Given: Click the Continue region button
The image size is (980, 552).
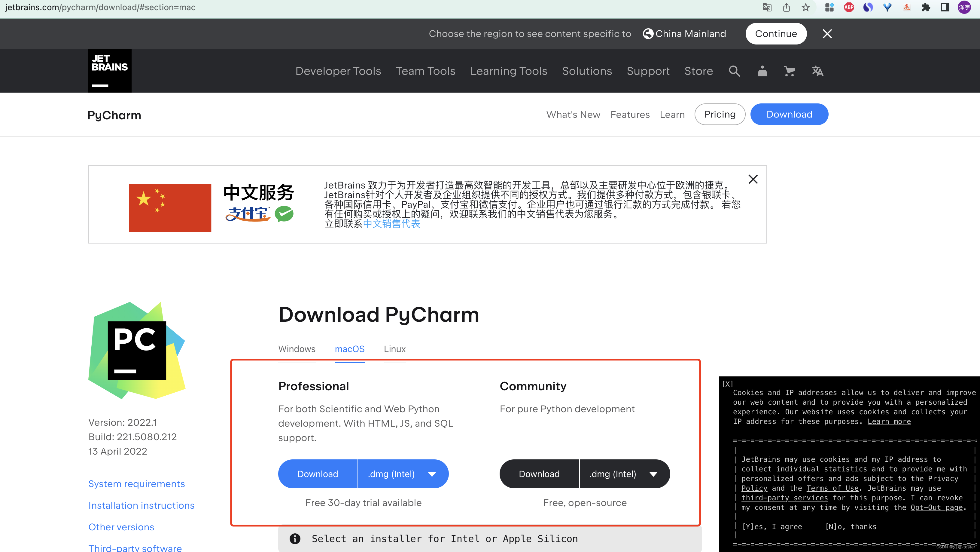Looking at the screenshot, I should pyautogui.click(x=776, y=34).
